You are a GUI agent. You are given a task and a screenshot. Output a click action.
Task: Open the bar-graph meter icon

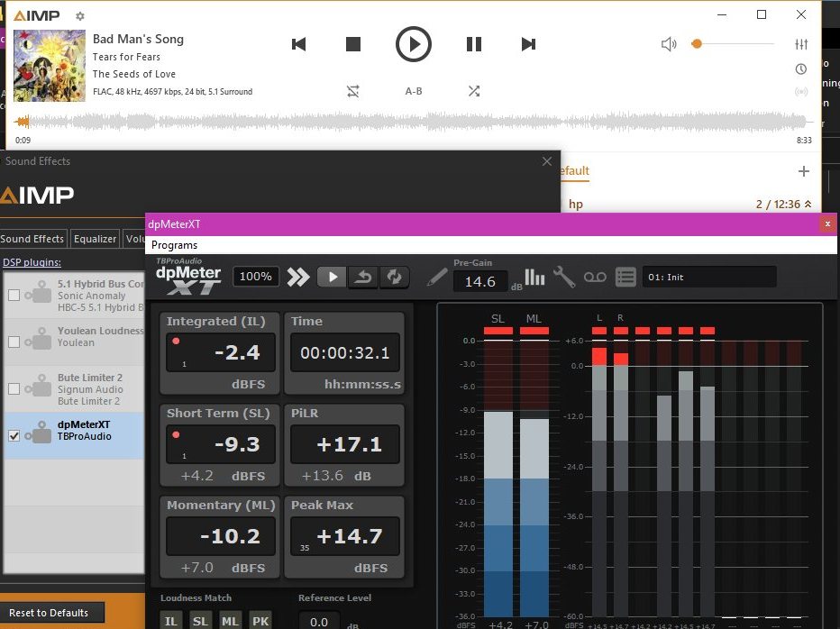534,277
